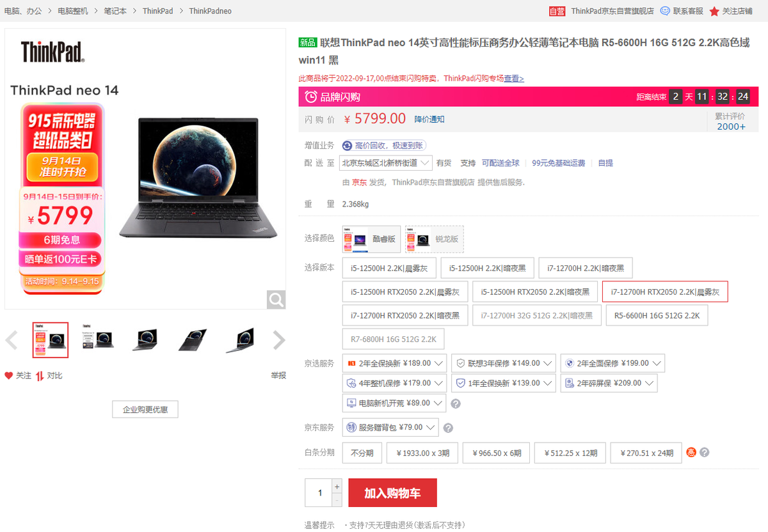Viewport: 768px width, 532px height.
Task: Visit ThinkPad京东自营旗舰店 store link
Action: [x=612, y=12]
